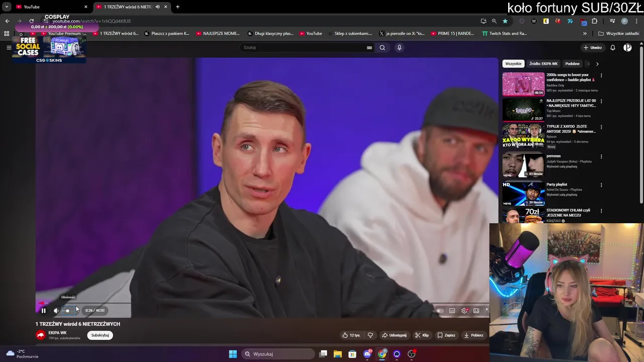The height and width of the screenshot is (362, 644).
Task: Switch to theater mode in player
Action: [x=476, y=311]
